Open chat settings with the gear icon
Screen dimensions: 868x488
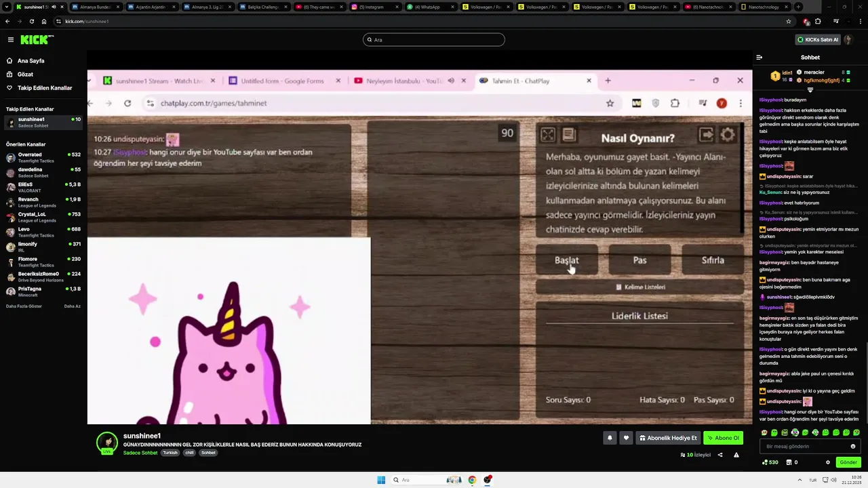point(828,462)
